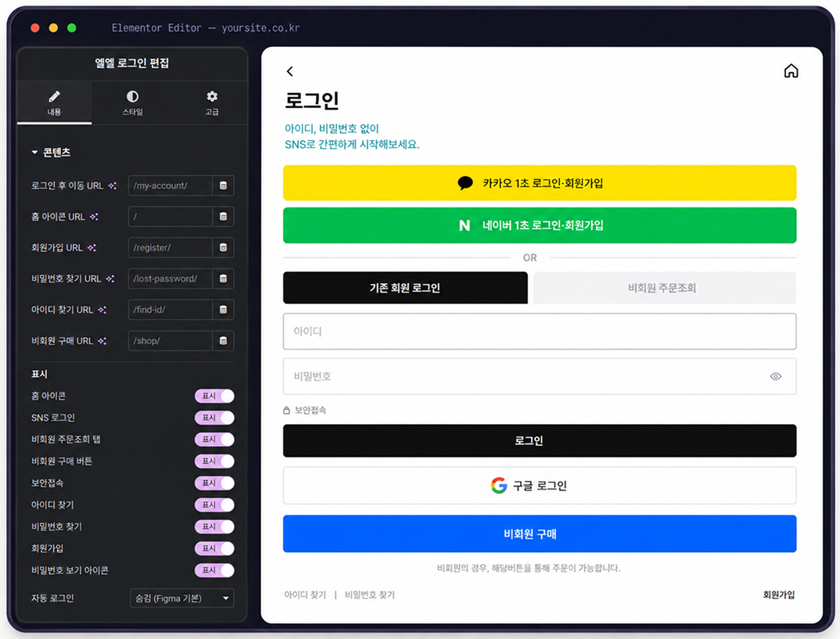Toggle 비회원 주문조회 탭 switch
Image resolution: width=840 pixels, height=639 pixels.
click(214, 440)
